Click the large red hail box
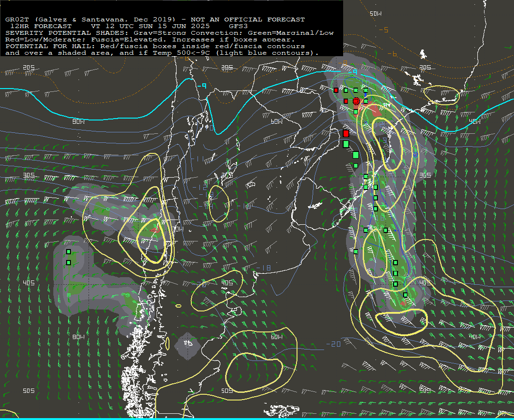Viewport: 514px width, 420px height. (x=346, y=133)
